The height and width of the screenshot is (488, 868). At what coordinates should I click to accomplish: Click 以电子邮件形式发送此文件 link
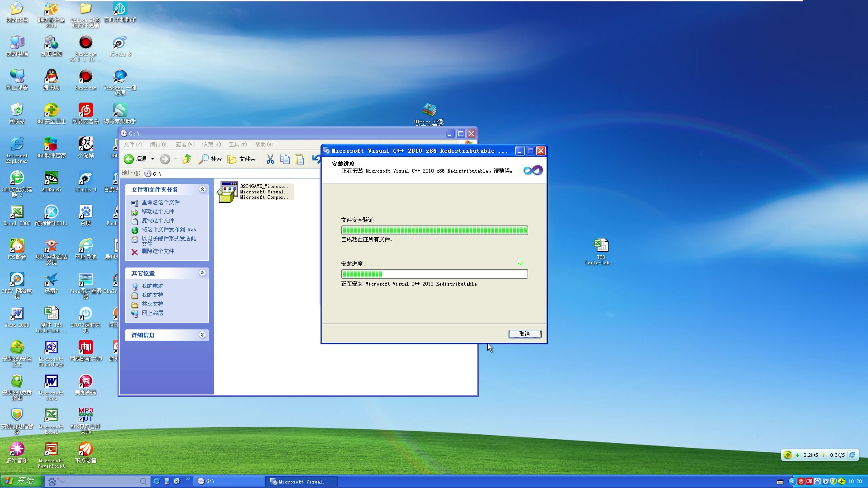point(169,241)
